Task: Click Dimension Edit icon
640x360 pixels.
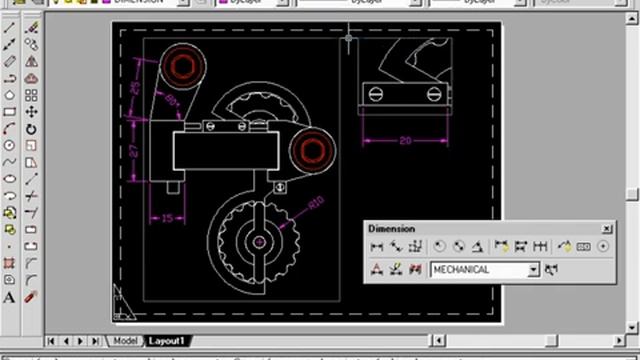Action: click(377, 269)
